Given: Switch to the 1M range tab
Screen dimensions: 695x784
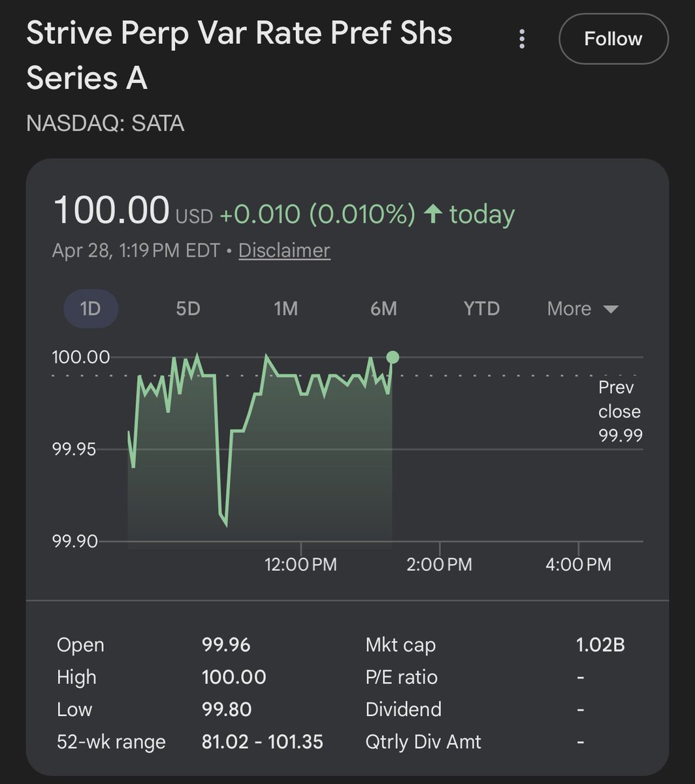Looking at the screenshot, I should tap(285, 308).
